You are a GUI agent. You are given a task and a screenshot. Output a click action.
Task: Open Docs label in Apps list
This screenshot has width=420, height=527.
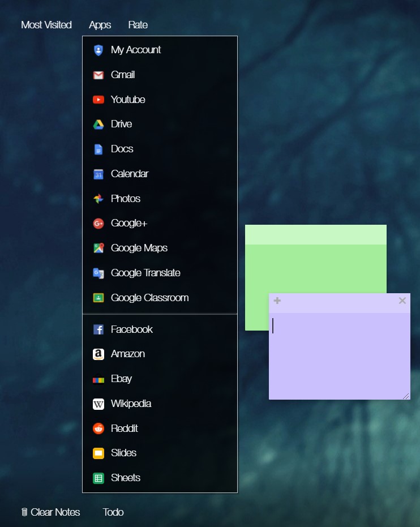pos(122,149)
